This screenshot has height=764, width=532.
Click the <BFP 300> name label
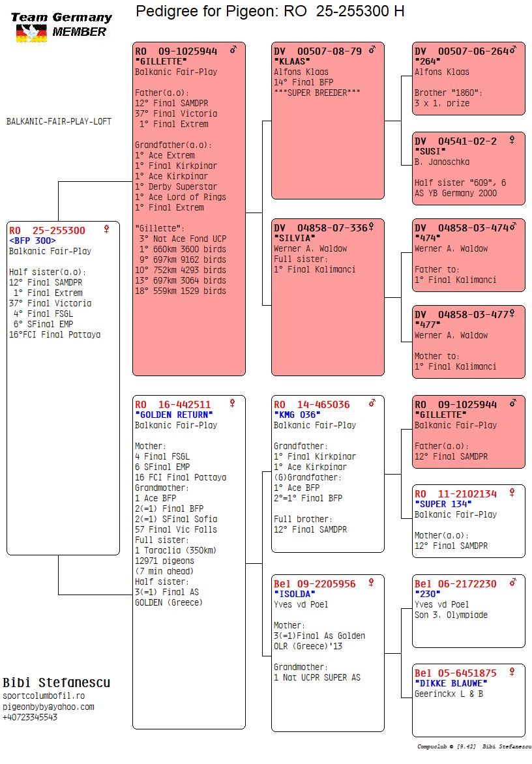(32, 241)
